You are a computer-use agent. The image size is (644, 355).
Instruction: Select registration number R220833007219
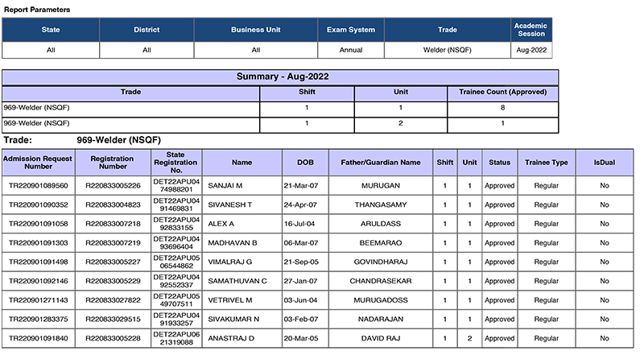[x=112, y=243]
